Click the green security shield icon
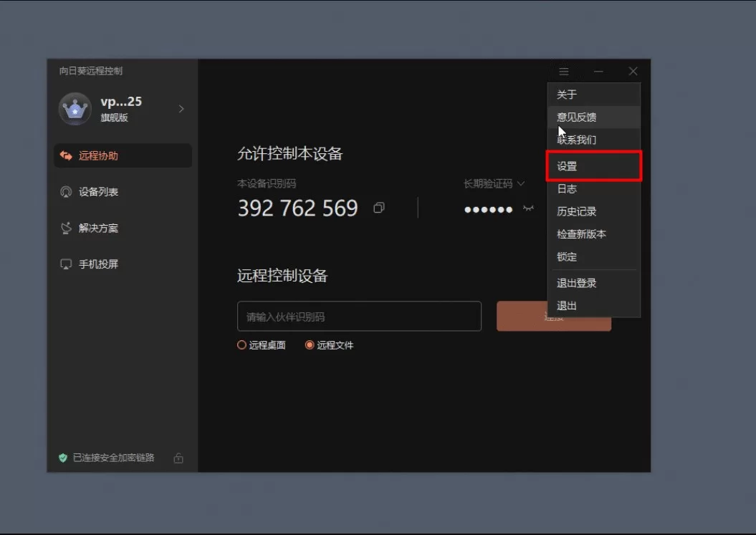The height and width of the screenshot is (535, 756). click(63, 458)
